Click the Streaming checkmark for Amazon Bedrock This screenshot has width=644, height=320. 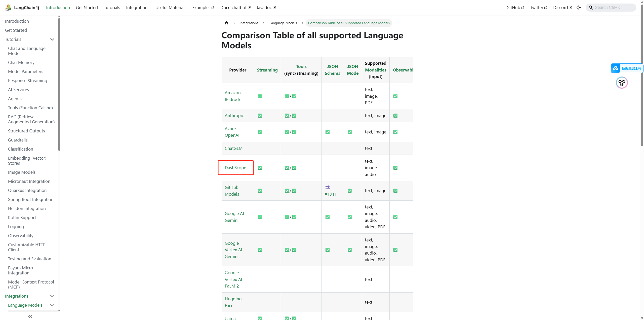coord(260,96)
